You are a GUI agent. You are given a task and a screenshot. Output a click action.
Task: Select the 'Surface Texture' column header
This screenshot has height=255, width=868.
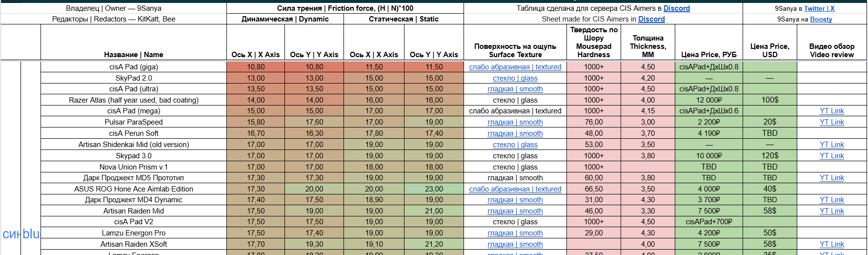[x=515, y=42]
